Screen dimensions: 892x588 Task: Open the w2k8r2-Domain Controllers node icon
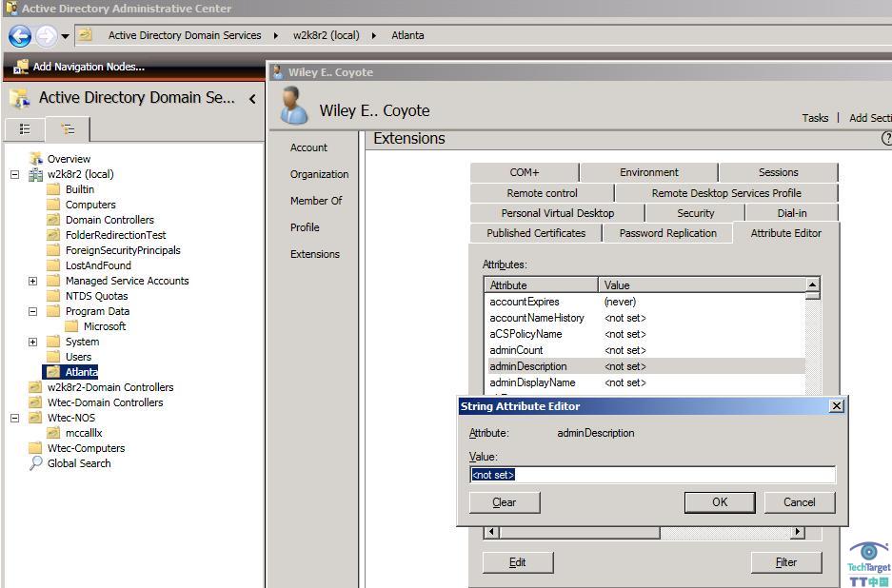pos(36,387)
